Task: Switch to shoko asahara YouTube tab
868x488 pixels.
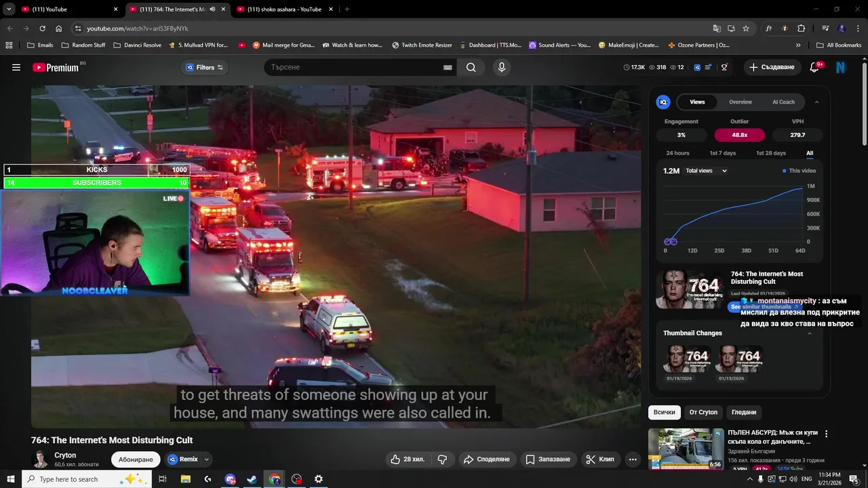Action: pos(285,9)
